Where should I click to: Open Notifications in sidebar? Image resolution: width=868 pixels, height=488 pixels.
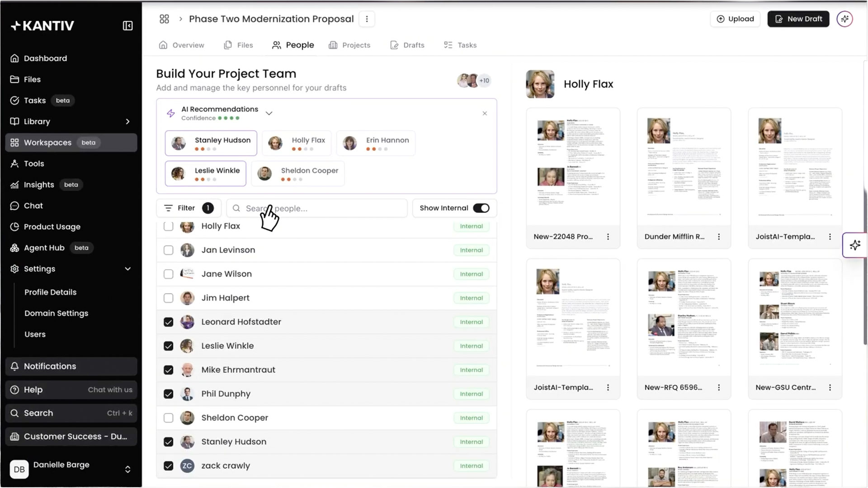pyautogui.click(x=71, y=366)
